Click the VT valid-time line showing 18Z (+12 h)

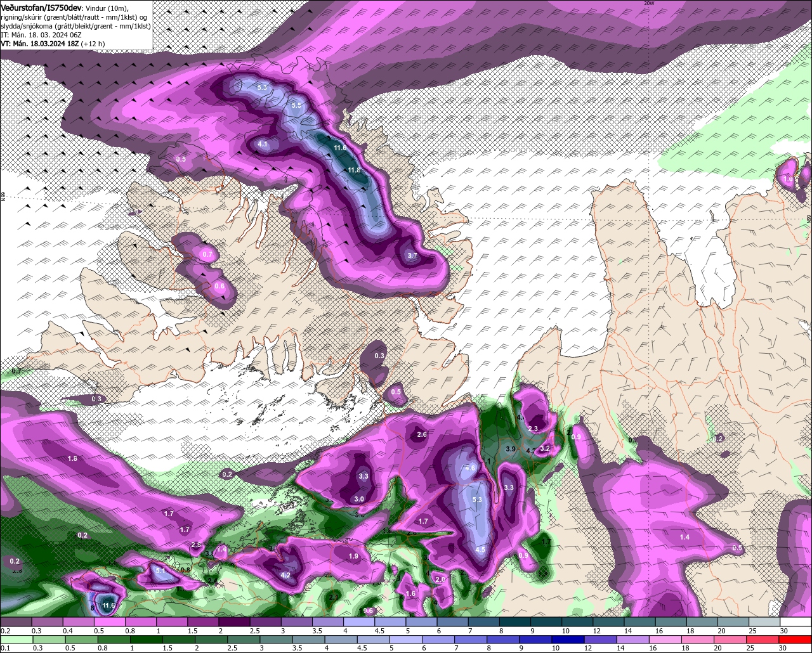pyautogui.click(x=53, y=44)
